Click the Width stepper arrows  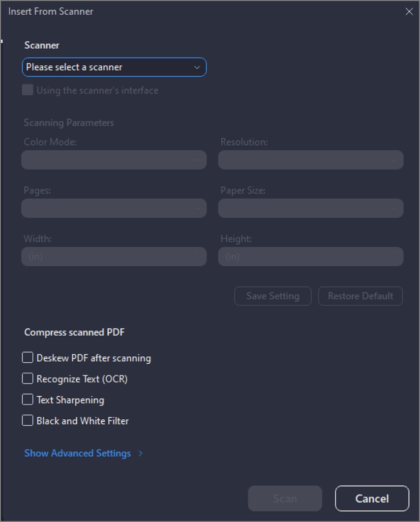coord(197,257)
